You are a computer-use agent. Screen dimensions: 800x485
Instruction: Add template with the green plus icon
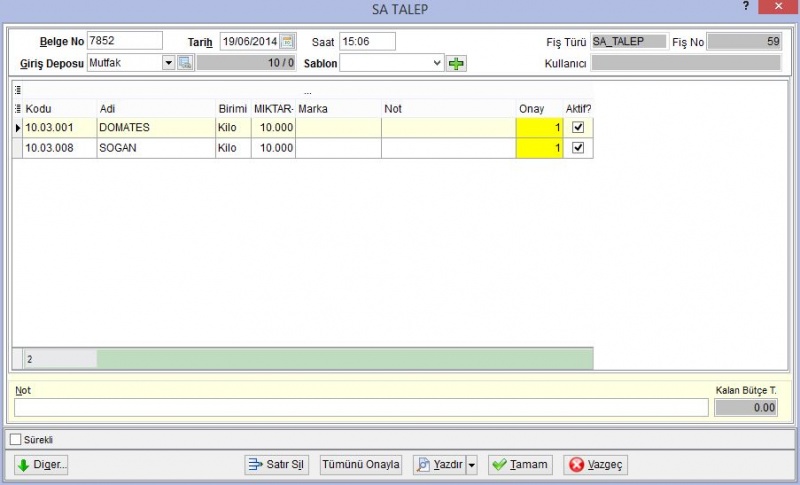456,63
